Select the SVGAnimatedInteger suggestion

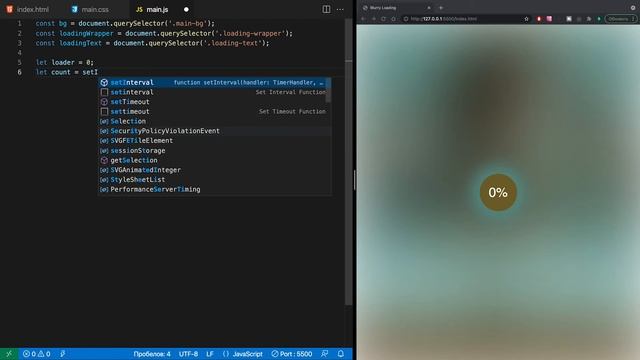click(x=215, y=170)
